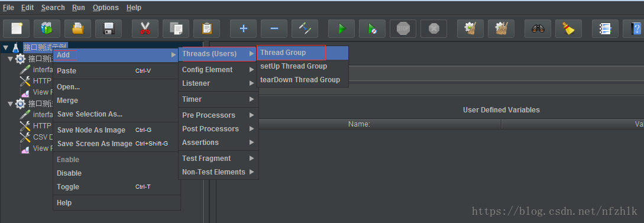Choose Paste from the context menu
Image resolution: width=644 pixels, height=223 pixels.
pyautogui.click(x=116, y=71)
